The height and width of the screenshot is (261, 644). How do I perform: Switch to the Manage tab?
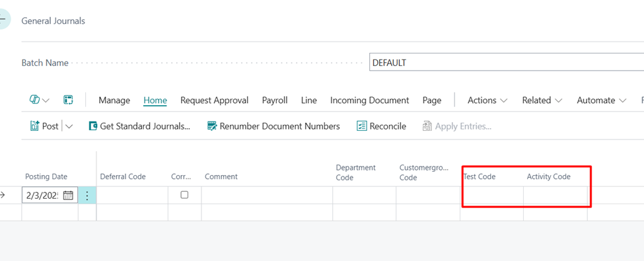click(x=114, y=100)
